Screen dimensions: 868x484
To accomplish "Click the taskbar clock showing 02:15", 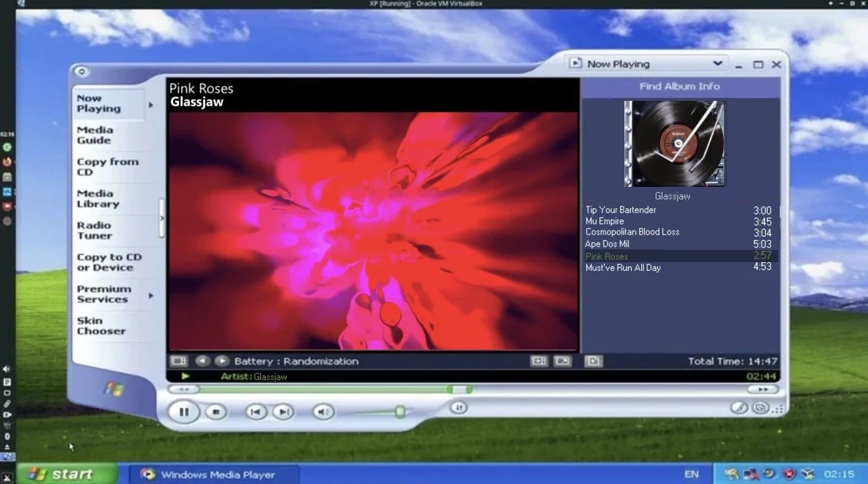I will pos(838,474).
